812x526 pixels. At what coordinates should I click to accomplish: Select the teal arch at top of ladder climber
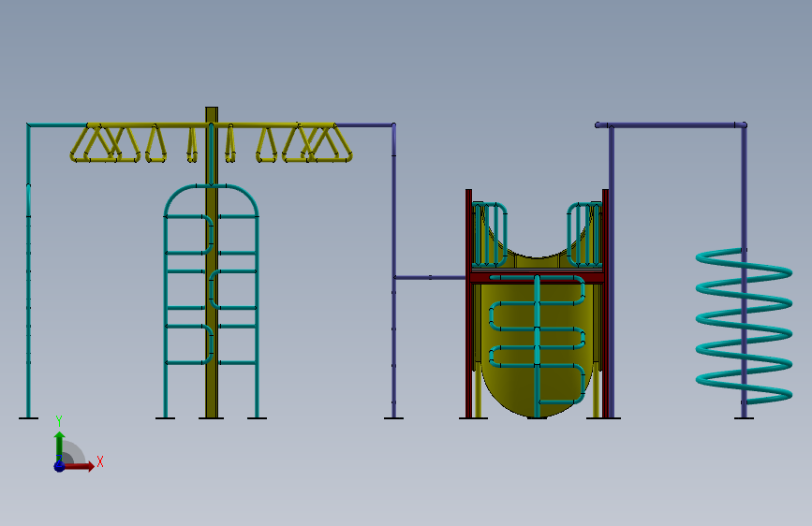coord(212,199)
